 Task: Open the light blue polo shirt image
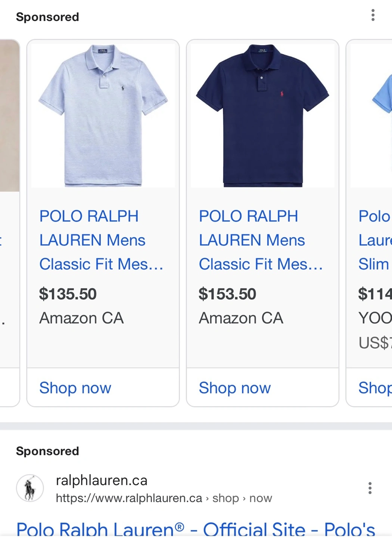click(103, 115)
